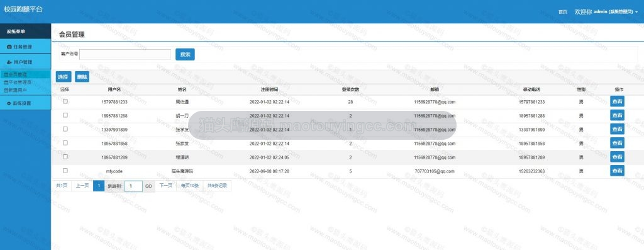Click the 下一页 pagination button
This screenshot has height=250, width=644.
pos(165,186)
